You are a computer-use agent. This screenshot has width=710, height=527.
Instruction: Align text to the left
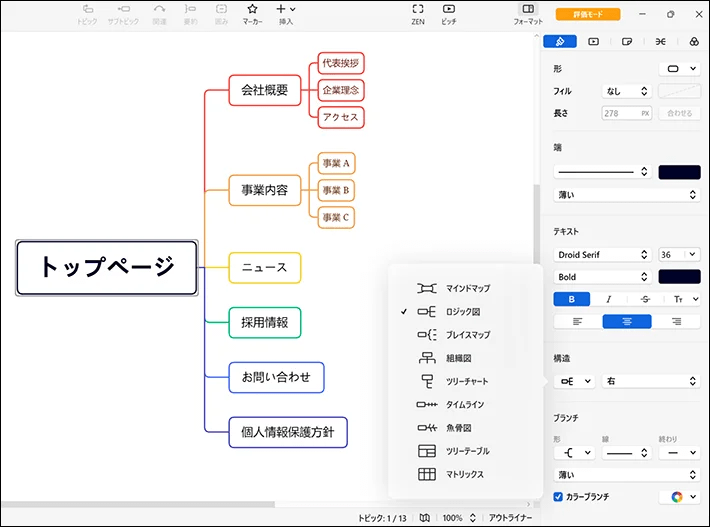(x=578, y=321)
